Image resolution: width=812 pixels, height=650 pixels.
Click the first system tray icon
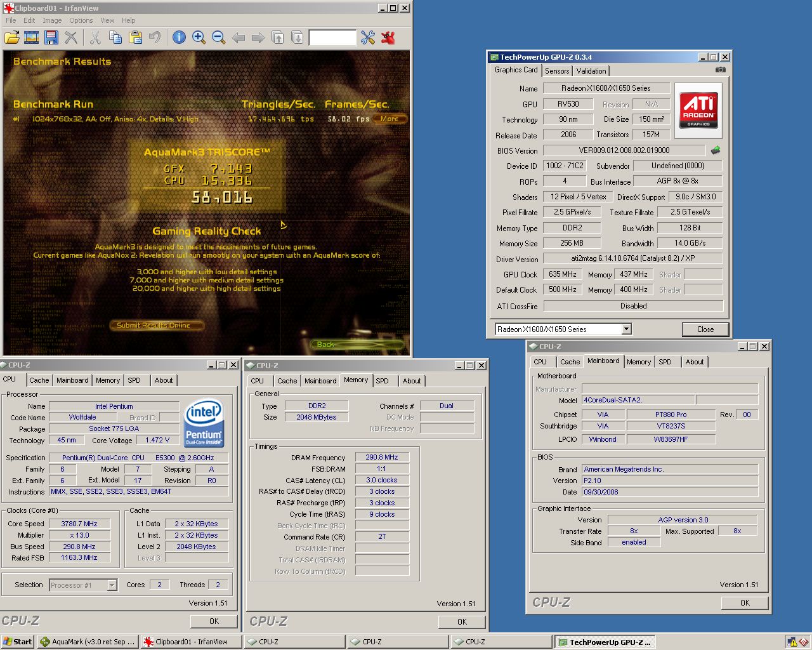click(x=792, y=642)
